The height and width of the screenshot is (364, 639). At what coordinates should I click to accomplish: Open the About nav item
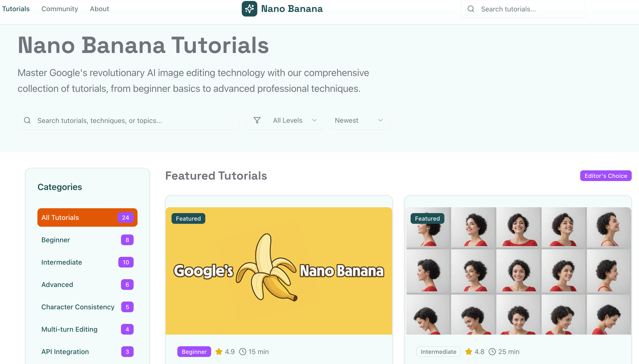[x=99, y=9]
